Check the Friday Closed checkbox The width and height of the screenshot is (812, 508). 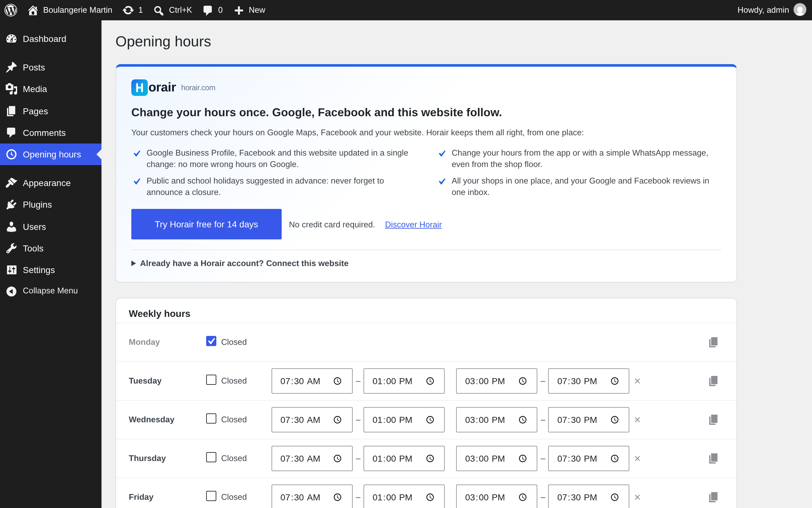click(211, 496)
